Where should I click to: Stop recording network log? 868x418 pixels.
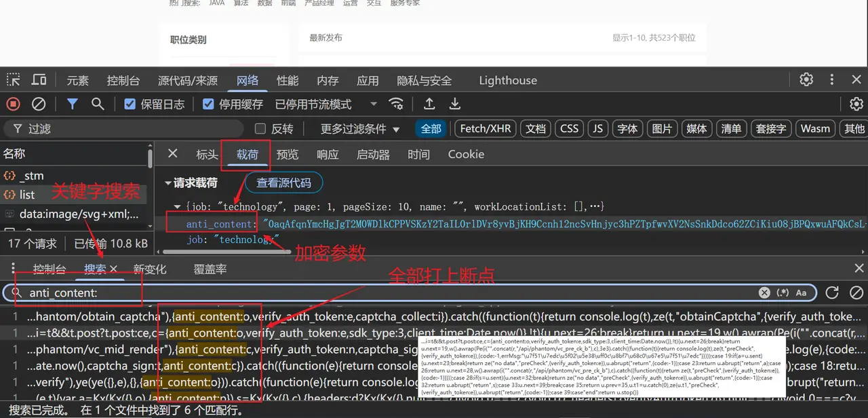tap(13, 104)
